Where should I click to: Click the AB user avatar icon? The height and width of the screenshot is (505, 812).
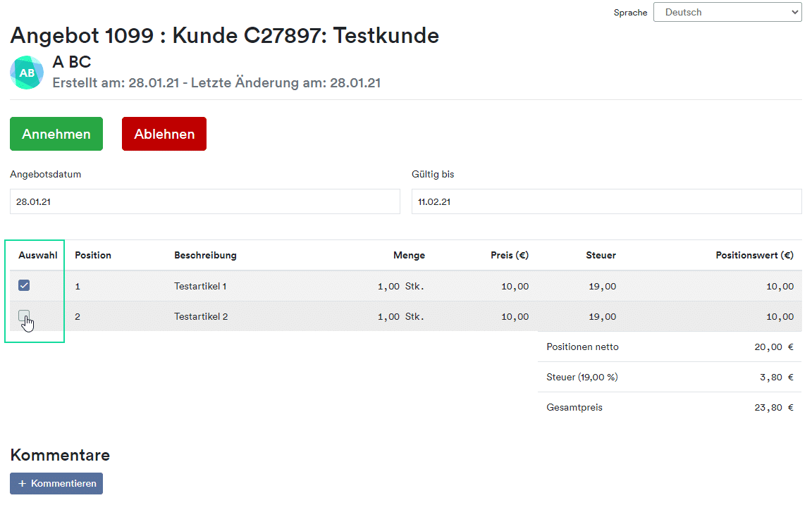point(27,73)
